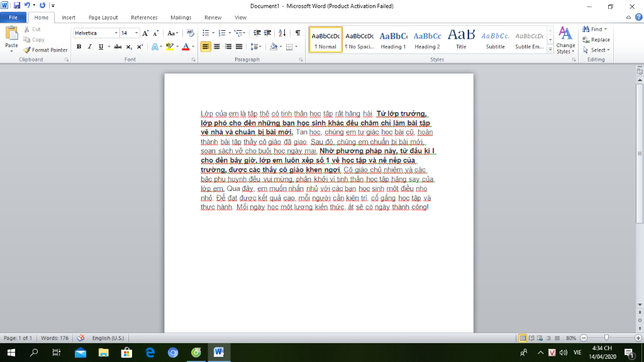Click the Decrease Indent icon
Viewport: 644px width, 362px height.
pos(257,33)
